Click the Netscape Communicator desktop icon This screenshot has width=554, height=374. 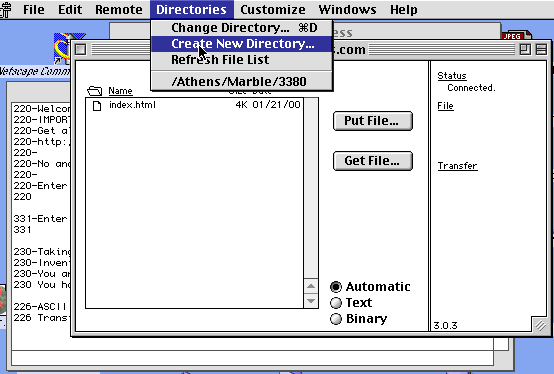[x=62, y=49]
